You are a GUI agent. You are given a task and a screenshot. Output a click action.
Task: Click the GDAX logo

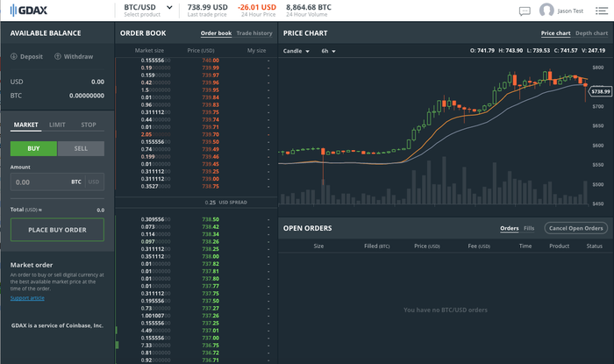pyautogui.click(x=27, y=11)
